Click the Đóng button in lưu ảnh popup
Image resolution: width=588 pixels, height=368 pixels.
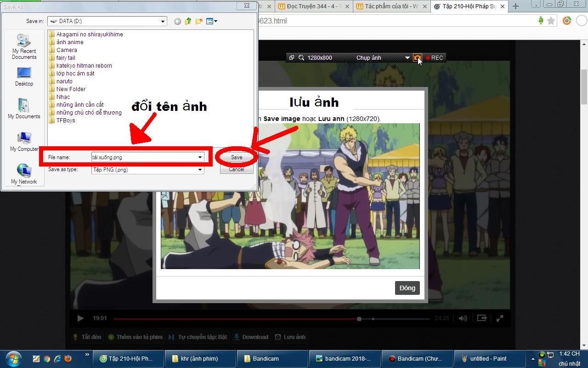[x=407, y=288]
